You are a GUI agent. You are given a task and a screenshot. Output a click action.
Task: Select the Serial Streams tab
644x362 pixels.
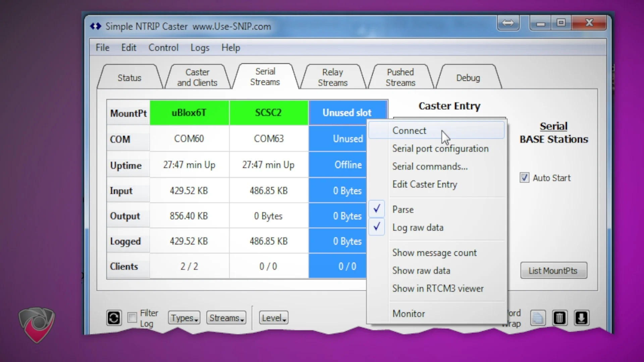coord(265,77)
